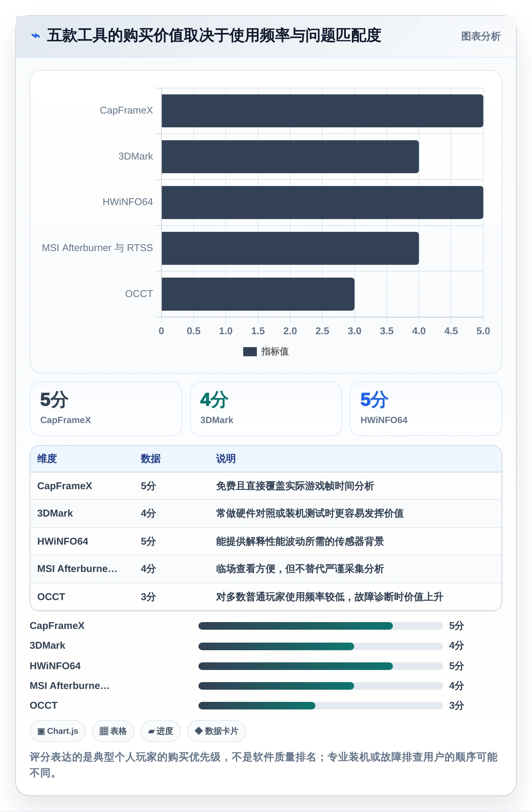This screenshot has width=532, height=812.
Task: Select the 3DMark table row name
Action: point(55,513)
